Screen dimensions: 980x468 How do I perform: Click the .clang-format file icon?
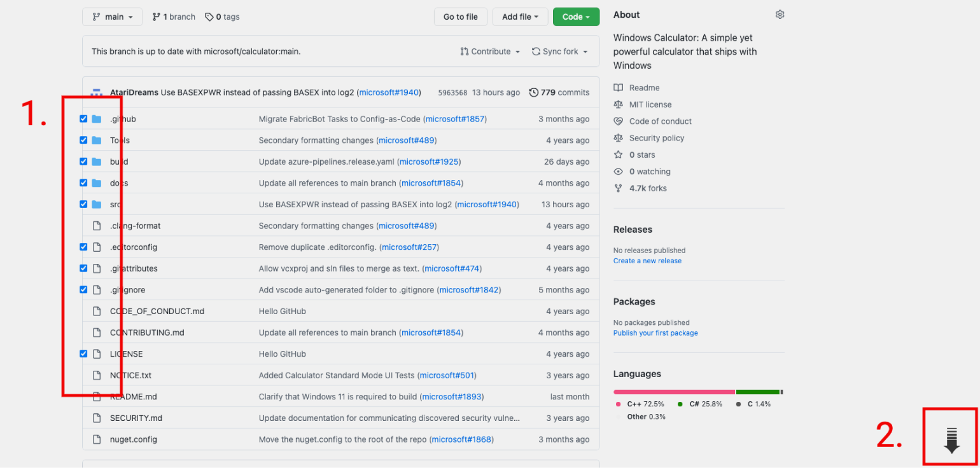(x=97, y=226)
